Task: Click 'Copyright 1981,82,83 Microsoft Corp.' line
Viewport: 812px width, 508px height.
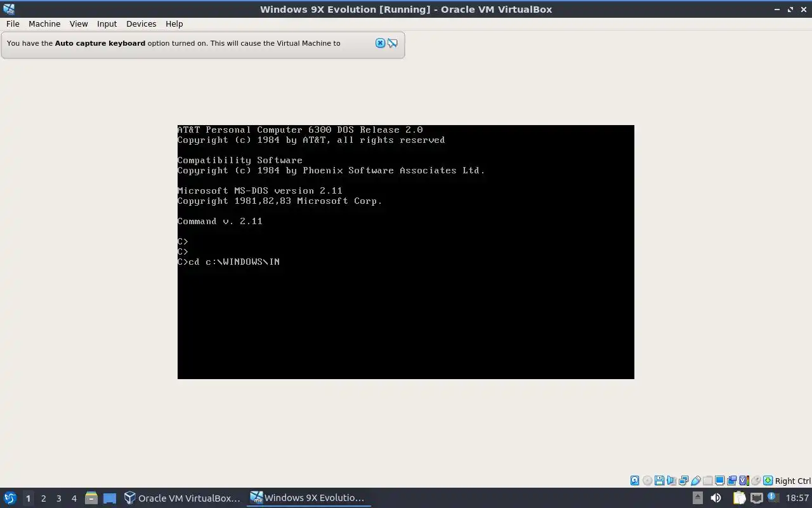Action: coord(280,201)
